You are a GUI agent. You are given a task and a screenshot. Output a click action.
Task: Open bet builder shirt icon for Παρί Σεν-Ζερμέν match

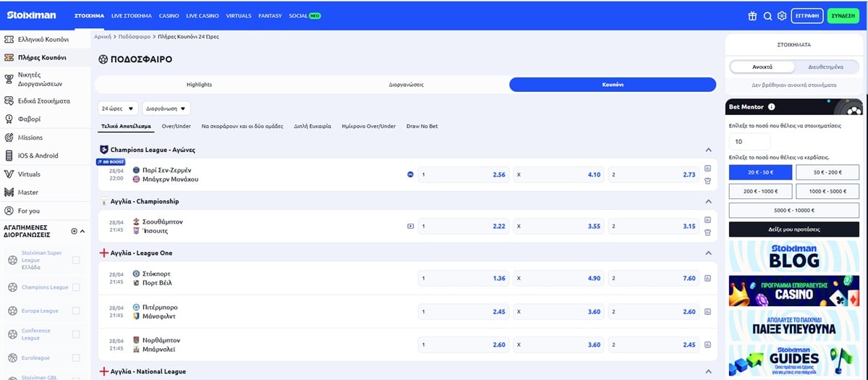(x=707, y=180)
